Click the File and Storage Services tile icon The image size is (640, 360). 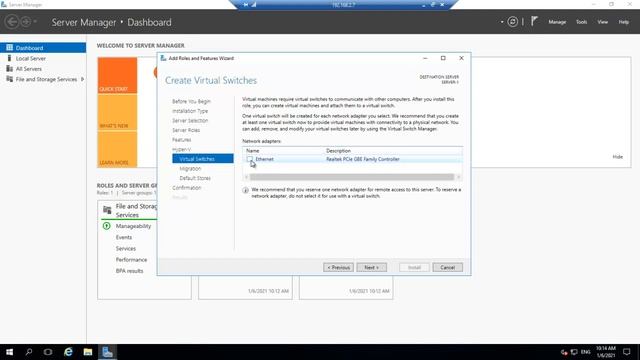107,210
